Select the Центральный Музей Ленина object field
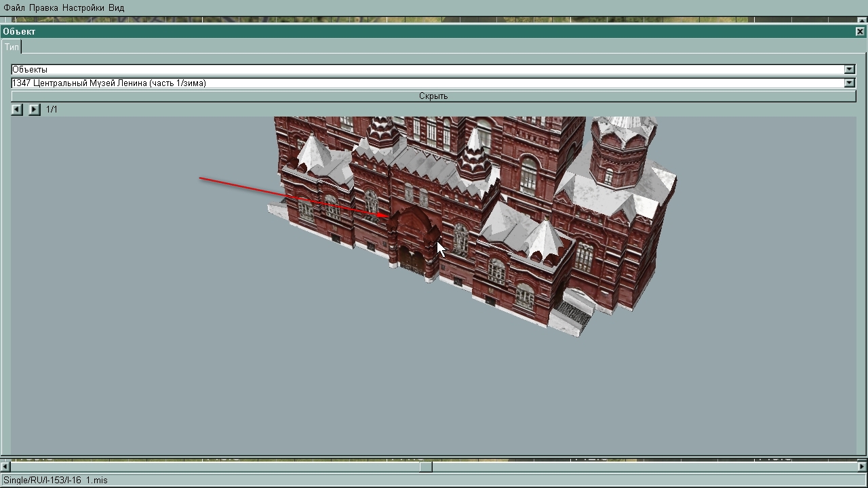The height and width of the screenshot is (488, 868). [428, 83]
